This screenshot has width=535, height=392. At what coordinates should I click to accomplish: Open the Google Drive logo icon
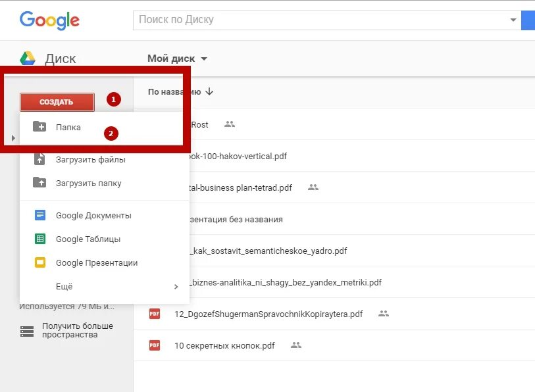(x=28, y=58)
